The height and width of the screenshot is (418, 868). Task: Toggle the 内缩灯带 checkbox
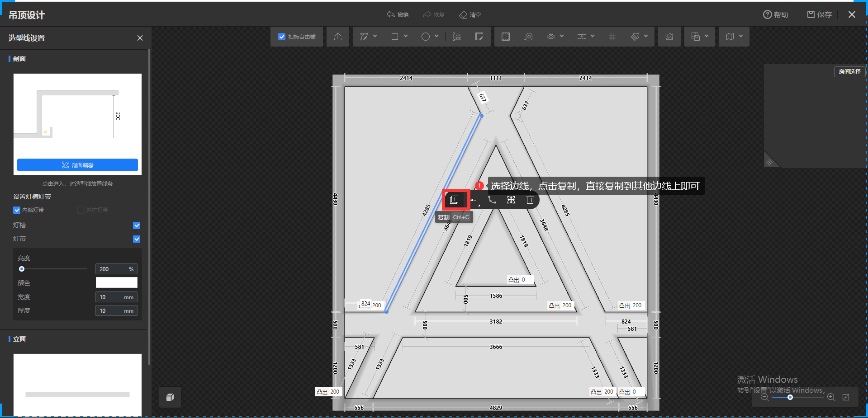pos(17,210)
